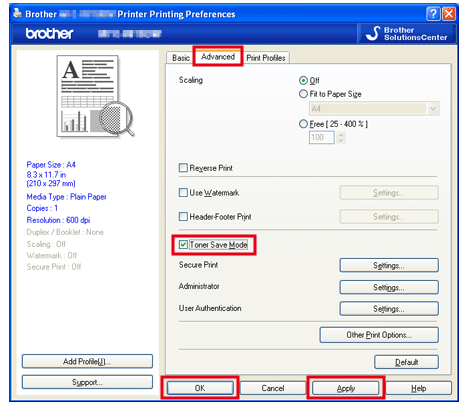The height and width of the screenshot is (408, 464).
Task: Click the Apply button
Action: (x=346, y=388)
